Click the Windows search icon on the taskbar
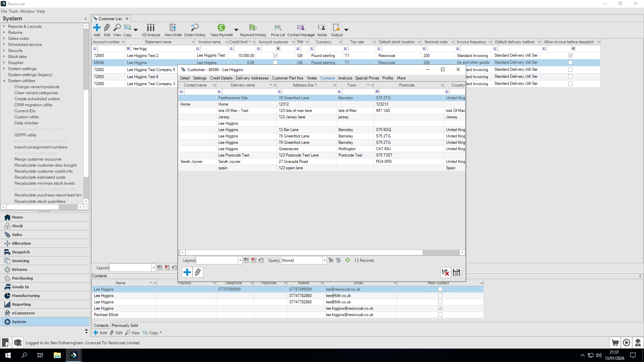 tap(24, 355)
